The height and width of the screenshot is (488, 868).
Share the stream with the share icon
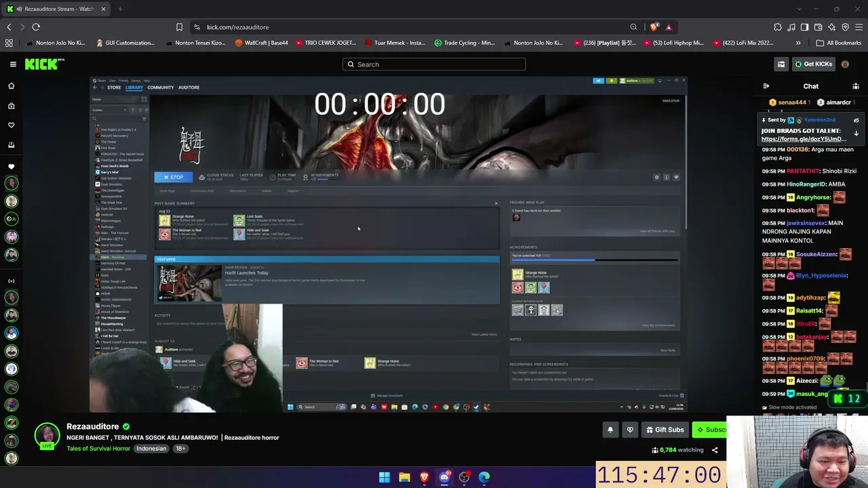click(x=715, y=450)
